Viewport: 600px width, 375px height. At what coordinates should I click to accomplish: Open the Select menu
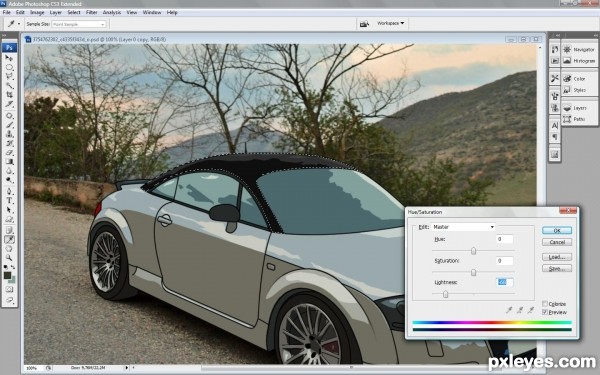click(x=74, y=12)
